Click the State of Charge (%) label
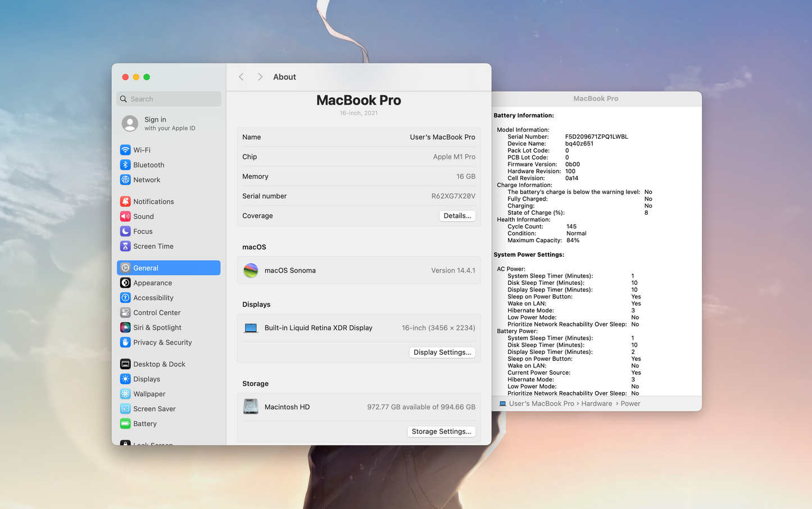 point(536,212)
